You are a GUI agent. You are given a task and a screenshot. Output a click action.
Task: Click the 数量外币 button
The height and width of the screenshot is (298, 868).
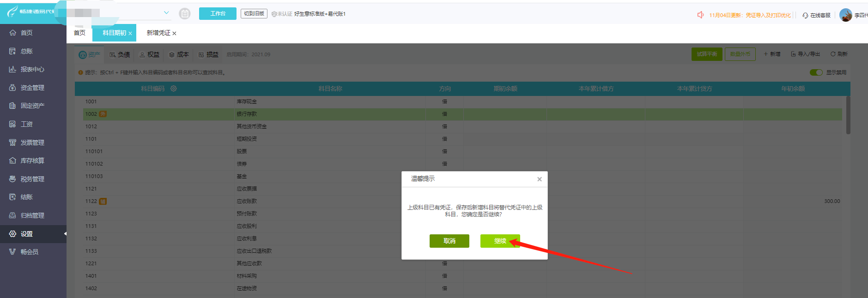[740, 54]
